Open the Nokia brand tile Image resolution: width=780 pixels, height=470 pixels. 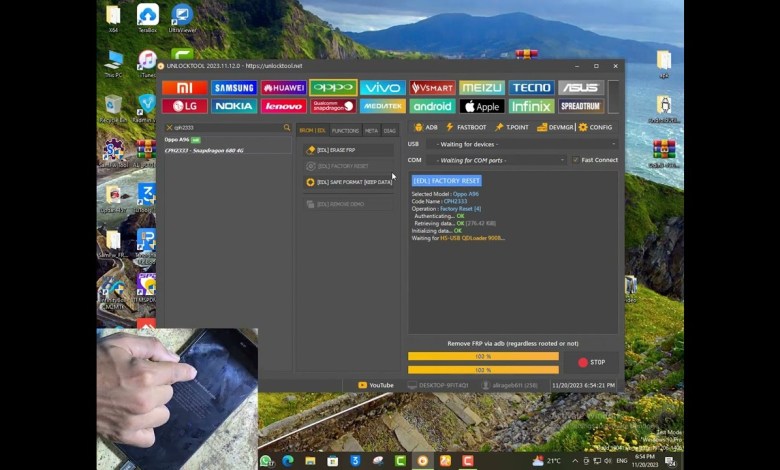(x=234, y=106)
